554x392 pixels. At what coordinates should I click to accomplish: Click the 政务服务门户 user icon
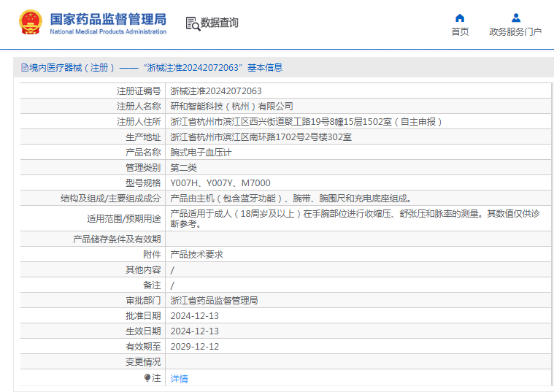516,18
